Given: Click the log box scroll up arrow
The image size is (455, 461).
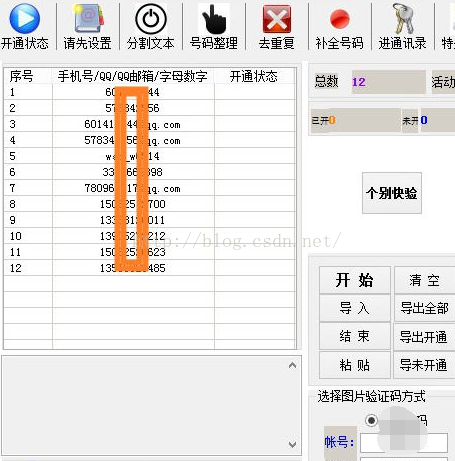Looking at the screenshot, I should (x=292, y=365).
